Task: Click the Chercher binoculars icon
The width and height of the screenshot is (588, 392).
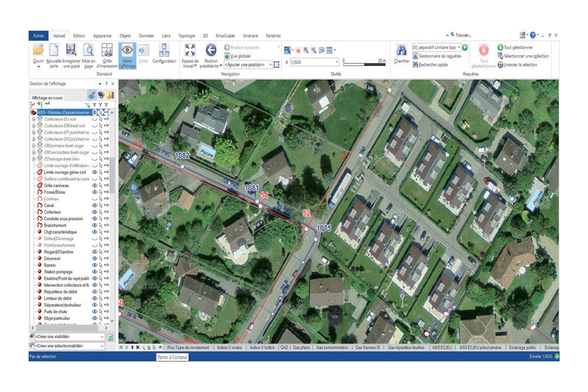Action: click(402, 50)
